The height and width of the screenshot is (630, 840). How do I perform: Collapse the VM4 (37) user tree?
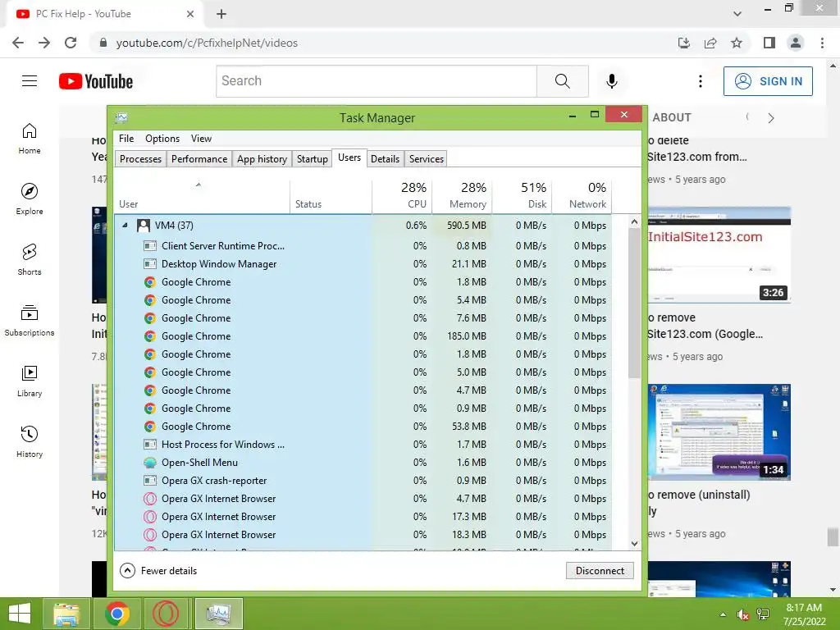125,226
